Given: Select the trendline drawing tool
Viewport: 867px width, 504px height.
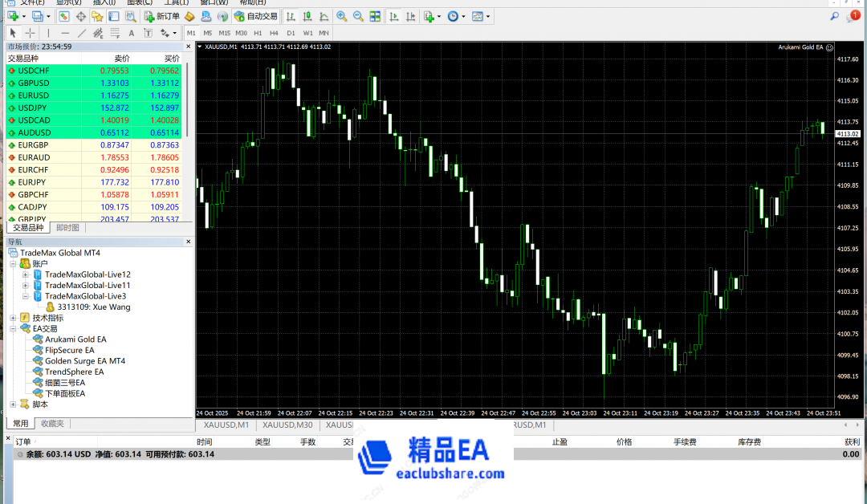Looking at the screenshot, I should [x=81, y=33].
